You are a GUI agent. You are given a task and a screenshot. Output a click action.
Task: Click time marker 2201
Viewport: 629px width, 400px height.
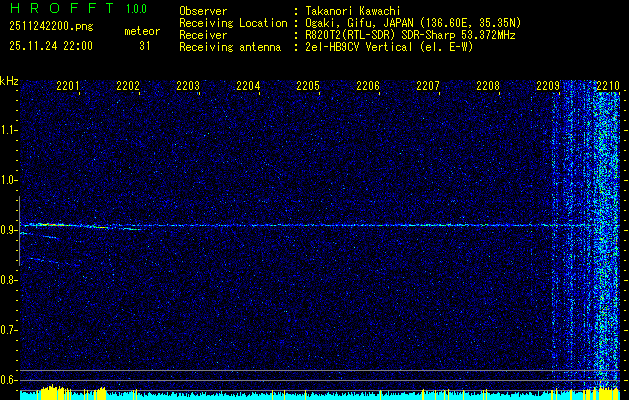[x=68, y=85]
